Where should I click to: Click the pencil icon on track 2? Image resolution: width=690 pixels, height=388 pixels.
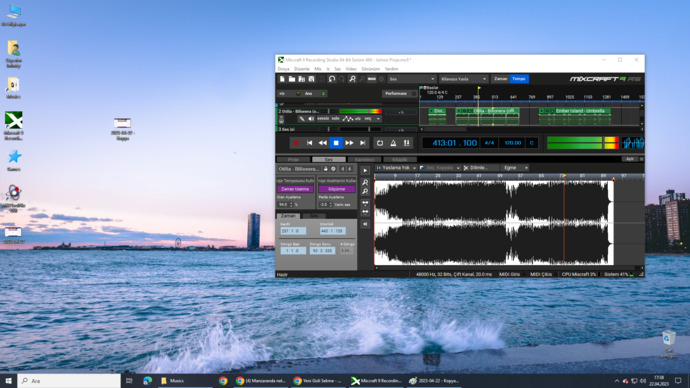302,119
